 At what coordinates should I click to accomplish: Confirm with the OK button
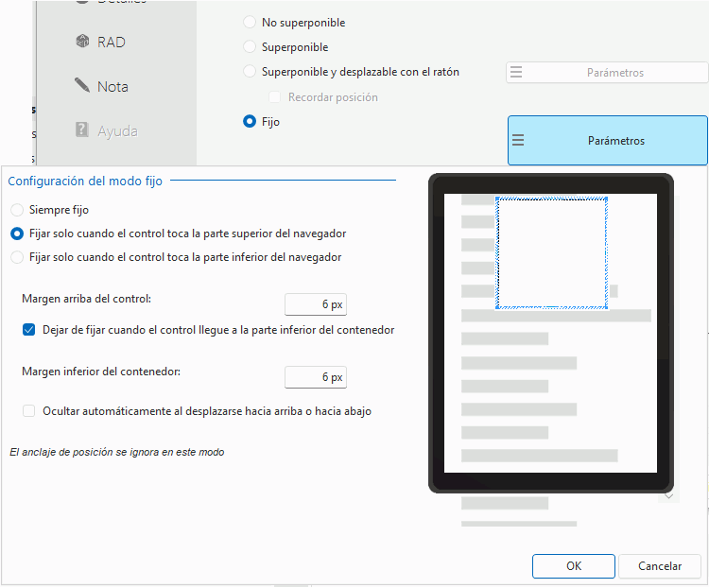pos(574,566)
